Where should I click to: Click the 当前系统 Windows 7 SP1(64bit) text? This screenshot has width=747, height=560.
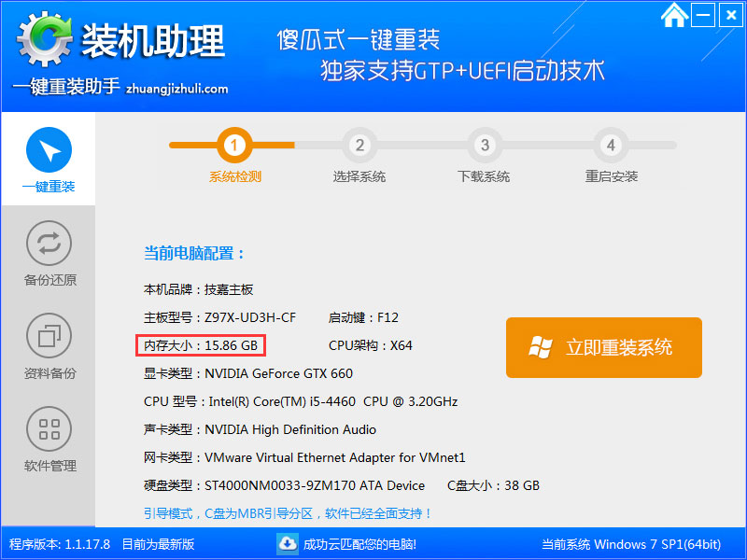(631, 544)
